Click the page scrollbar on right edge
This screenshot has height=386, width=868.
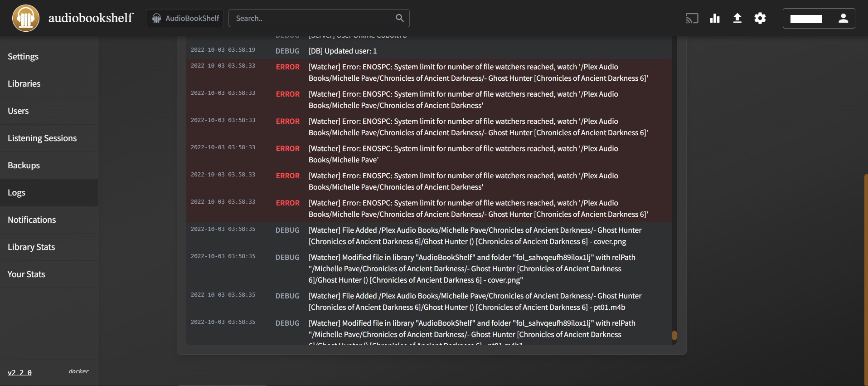coord(866,279)
